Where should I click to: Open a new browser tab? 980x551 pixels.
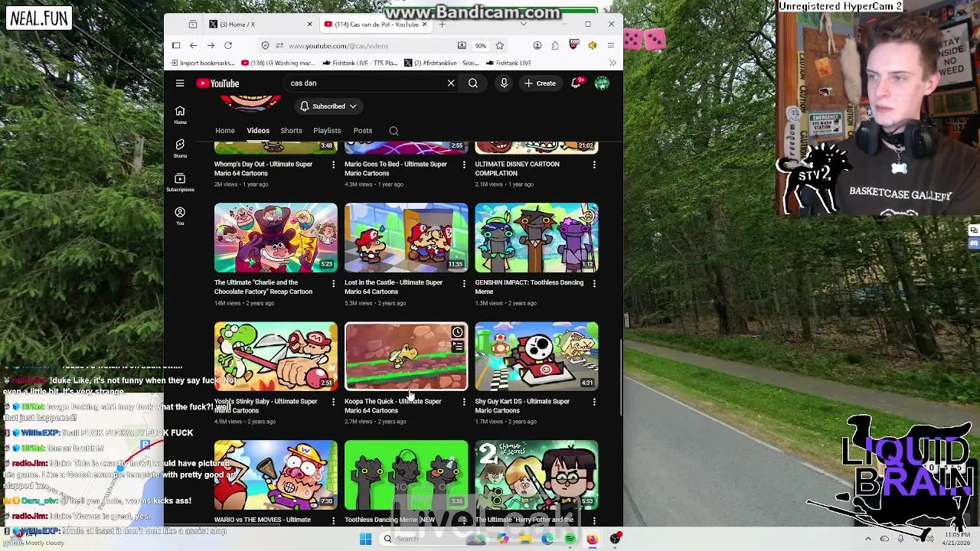coord(442,24)
